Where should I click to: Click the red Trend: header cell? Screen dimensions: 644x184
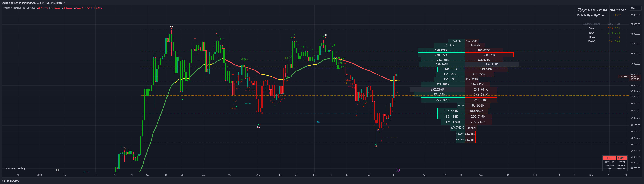tap(610, 158)
